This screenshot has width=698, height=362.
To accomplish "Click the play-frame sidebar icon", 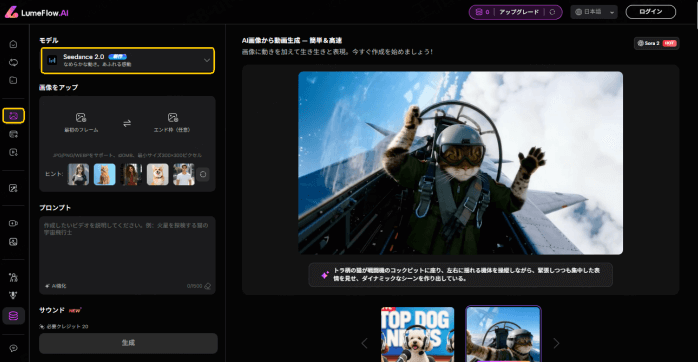I will (x=13, y=152).
